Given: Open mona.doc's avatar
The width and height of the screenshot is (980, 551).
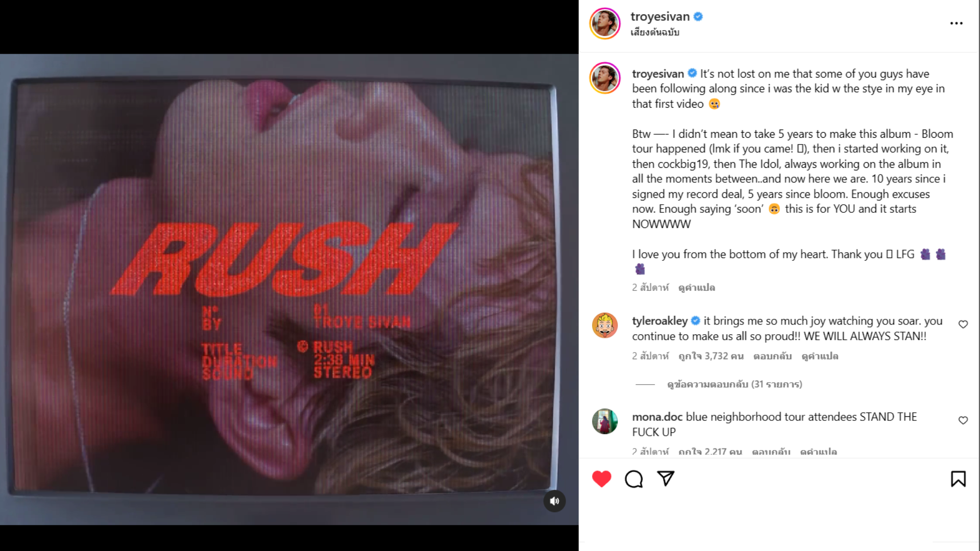Looking at the screenshot, I should tap(605, 421).
